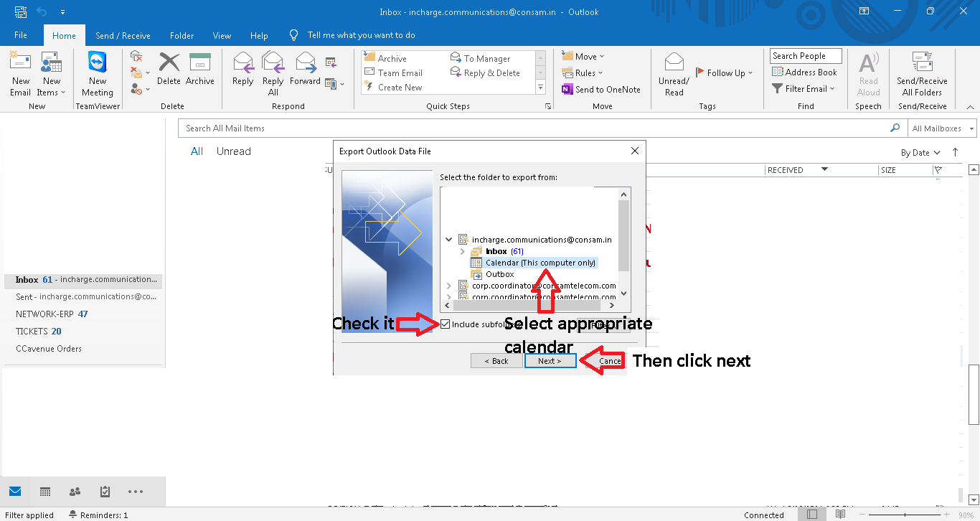Open the All Mailboxes dropdown

[x=942, y=128]
